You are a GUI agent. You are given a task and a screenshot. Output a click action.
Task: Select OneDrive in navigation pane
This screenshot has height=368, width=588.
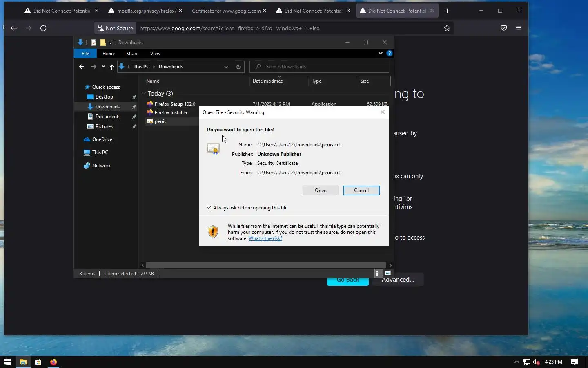98,139
